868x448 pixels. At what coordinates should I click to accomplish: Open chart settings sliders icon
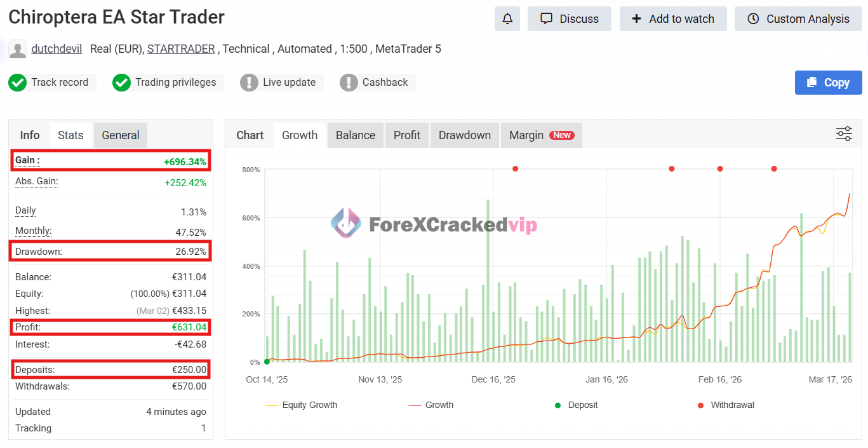[x=844, y=134]
